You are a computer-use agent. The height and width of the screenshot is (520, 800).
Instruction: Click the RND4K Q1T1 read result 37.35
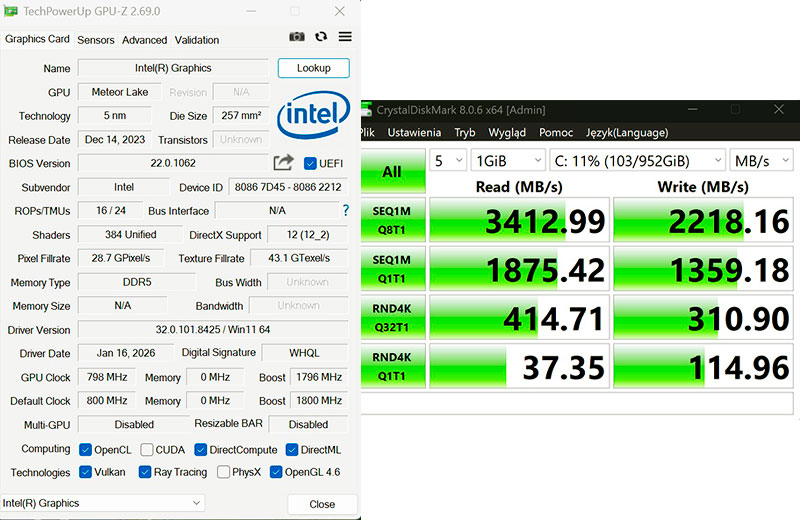coord(519,366)
